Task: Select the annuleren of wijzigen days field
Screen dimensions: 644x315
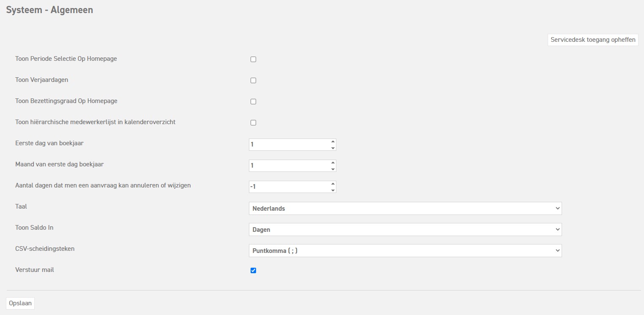Action: pyautogui.click(x=288, y=187)
